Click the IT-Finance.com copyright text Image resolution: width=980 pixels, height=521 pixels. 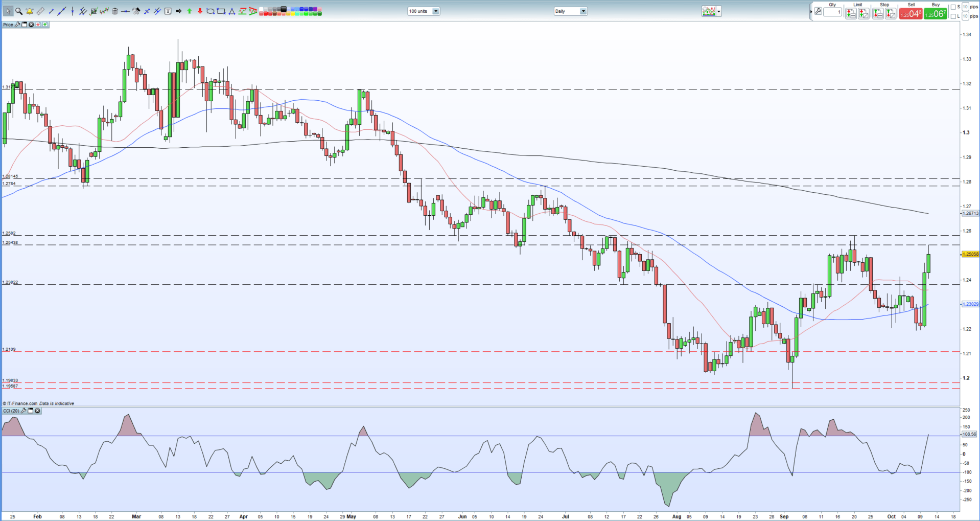click(x=20, y=403)
